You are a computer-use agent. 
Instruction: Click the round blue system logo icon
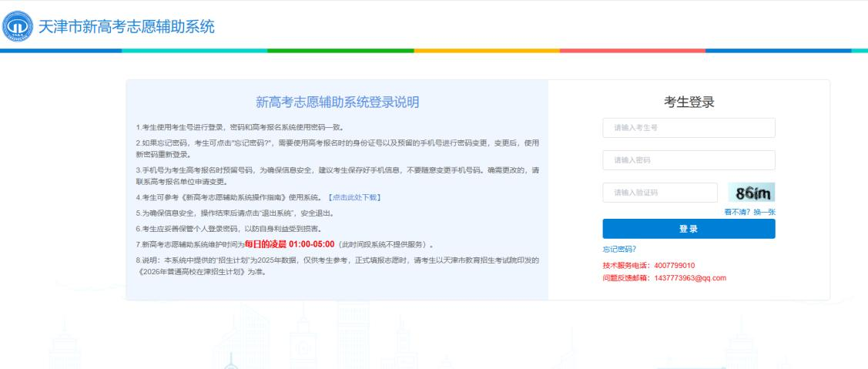18,27
